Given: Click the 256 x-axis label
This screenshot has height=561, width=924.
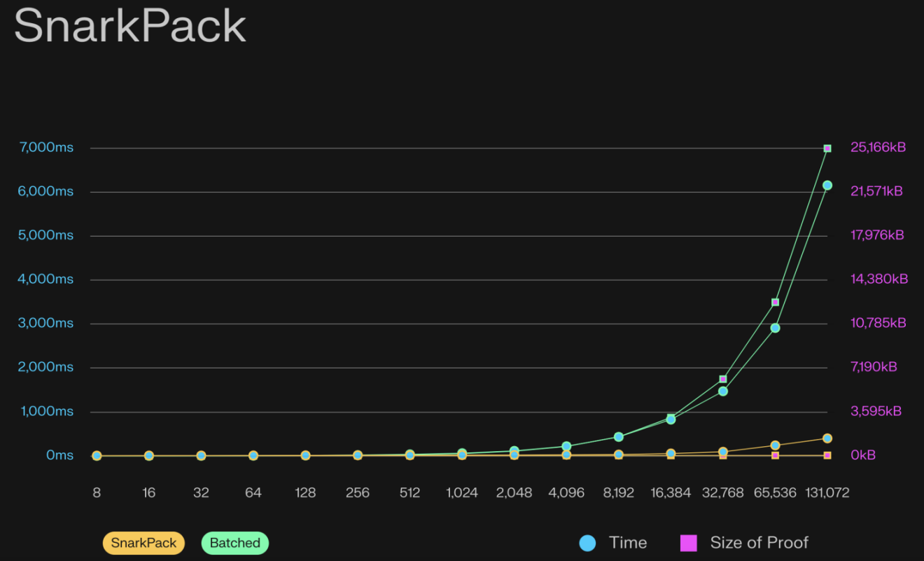Looking at the screenshot, I should (358, 492).
